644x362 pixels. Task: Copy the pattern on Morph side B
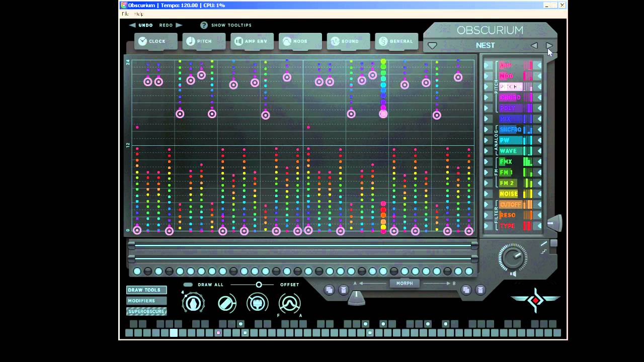(466, 290)
